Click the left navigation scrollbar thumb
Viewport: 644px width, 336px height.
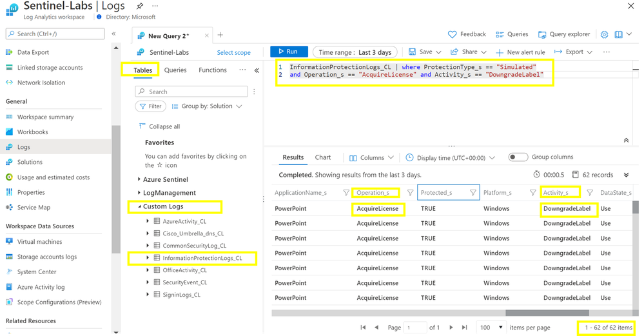(116, 190)
